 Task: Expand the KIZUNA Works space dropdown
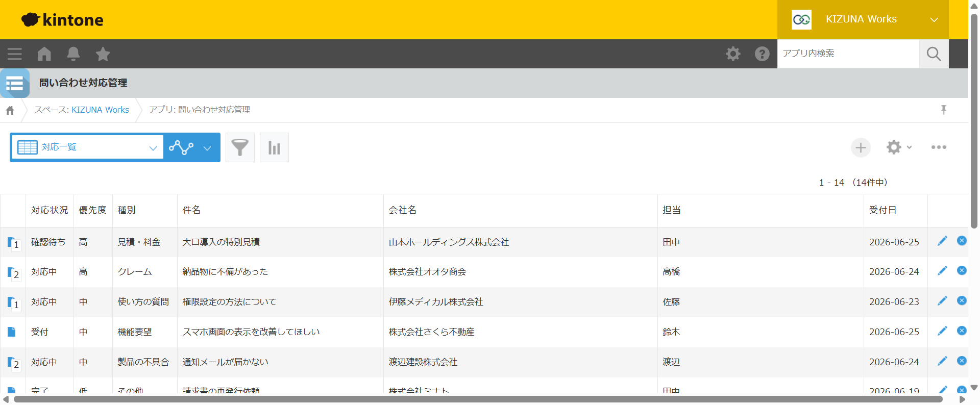point(863,19)
